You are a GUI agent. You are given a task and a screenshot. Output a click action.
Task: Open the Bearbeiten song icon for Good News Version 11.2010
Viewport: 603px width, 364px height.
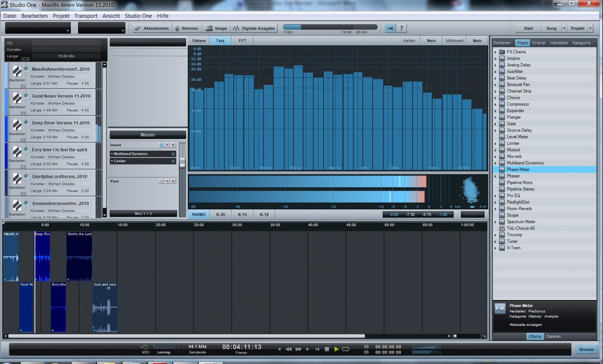pyautogui.click(x=17, y=98)
